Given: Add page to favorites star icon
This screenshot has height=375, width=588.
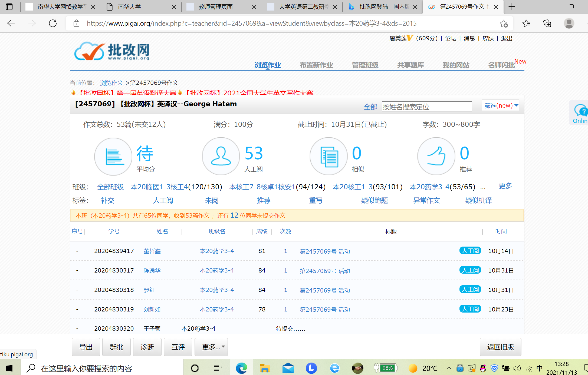Looking at the screenshot, I should click(x=504, y=24).
